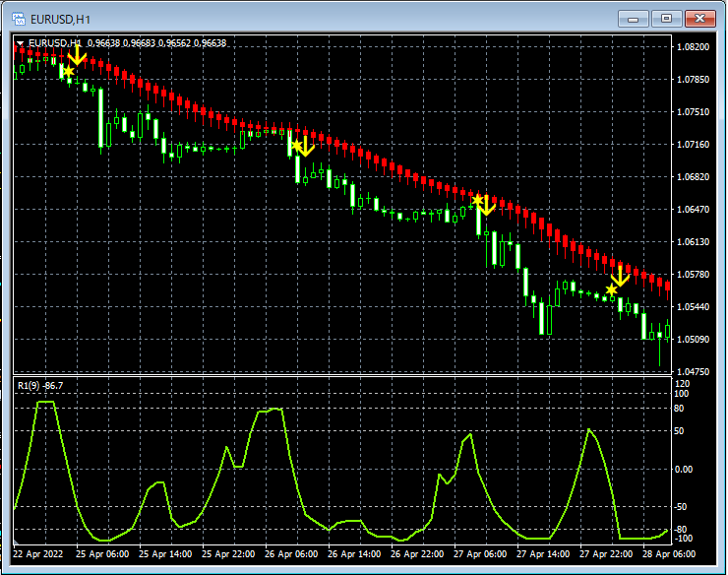Select the yellow down arrow near 27 Apr 06:00
Viewport: 728px width, 575px height.
pos(486,206)
